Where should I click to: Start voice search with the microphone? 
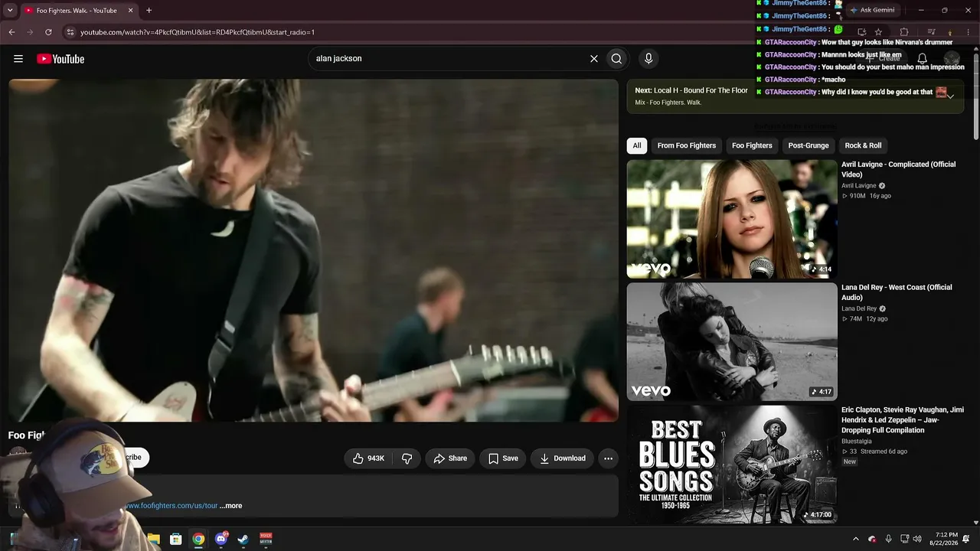[648, 59]
